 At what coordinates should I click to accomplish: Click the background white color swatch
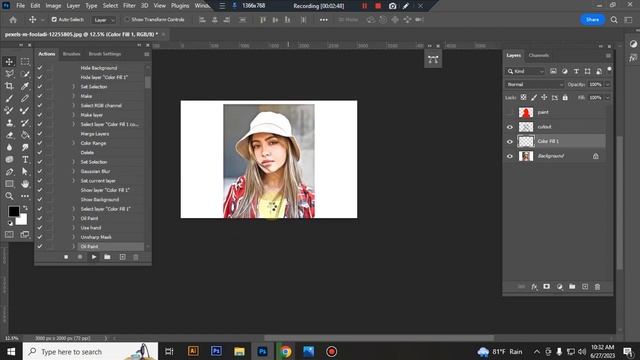(x=22, y=220)
